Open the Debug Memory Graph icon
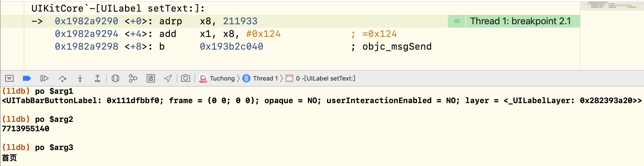644x166 pixels. (x=133, y=79)
